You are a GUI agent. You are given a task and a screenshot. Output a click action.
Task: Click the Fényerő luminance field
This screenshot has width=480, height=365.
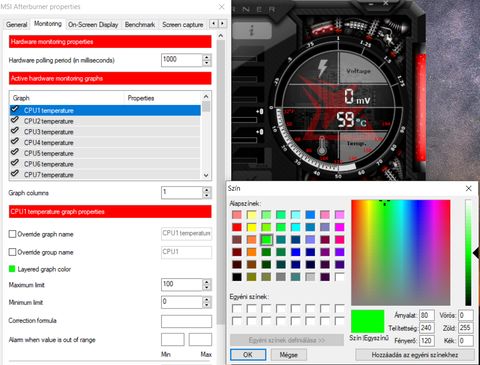tap(427, 341)
